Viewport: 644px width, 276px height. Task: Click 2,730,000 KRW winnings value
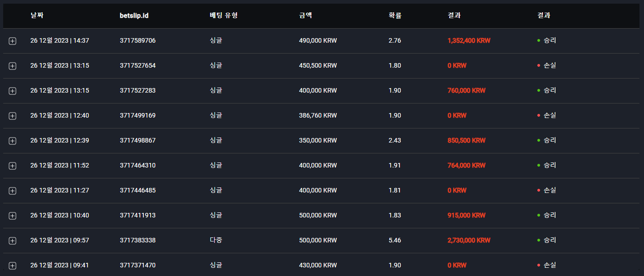(469, 240)
